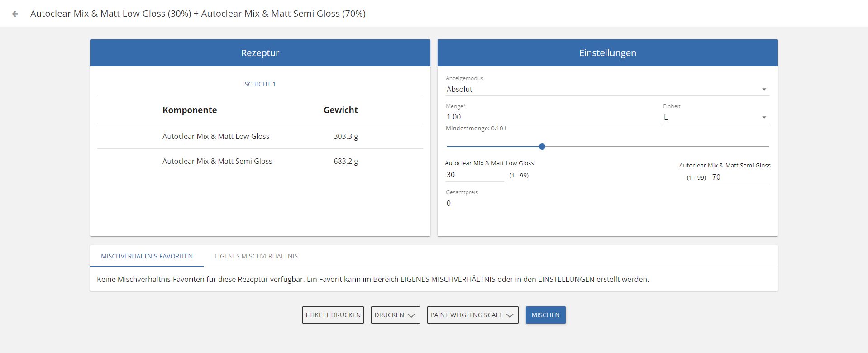Click the Gesamtpreis value 0

click(x=448, y=203)
